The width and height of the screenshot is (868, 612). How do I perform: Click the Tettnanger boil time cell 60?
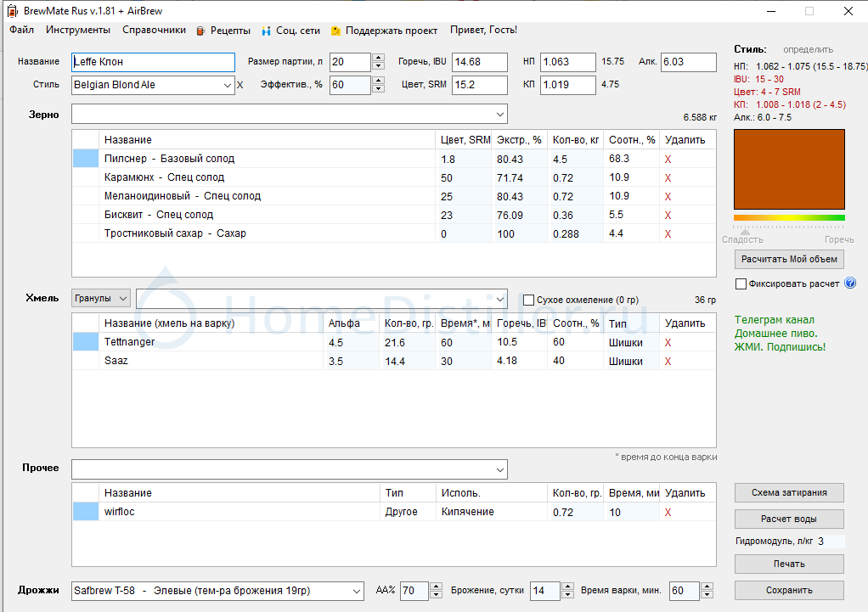(x=464, y=343)
